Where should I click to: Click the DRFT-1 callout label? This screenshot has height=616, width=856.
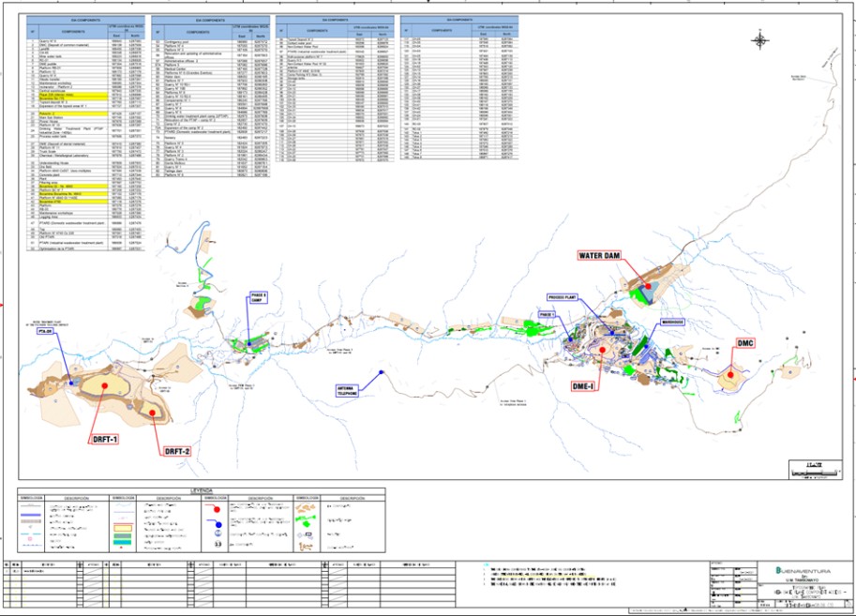[104, 440]
